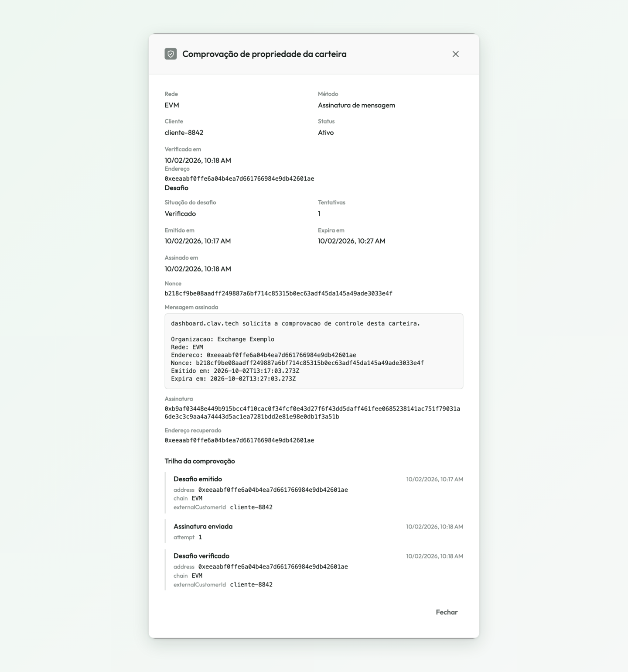This screenshot has height=672, width=628.
Task: Select the address in the "Desafio verificado" entry
Action: [273, 567]
